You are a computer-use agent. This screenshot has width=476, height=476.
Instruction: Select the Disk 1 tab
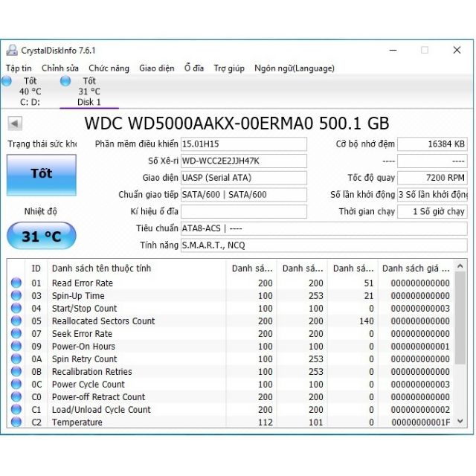click(89, 91)
